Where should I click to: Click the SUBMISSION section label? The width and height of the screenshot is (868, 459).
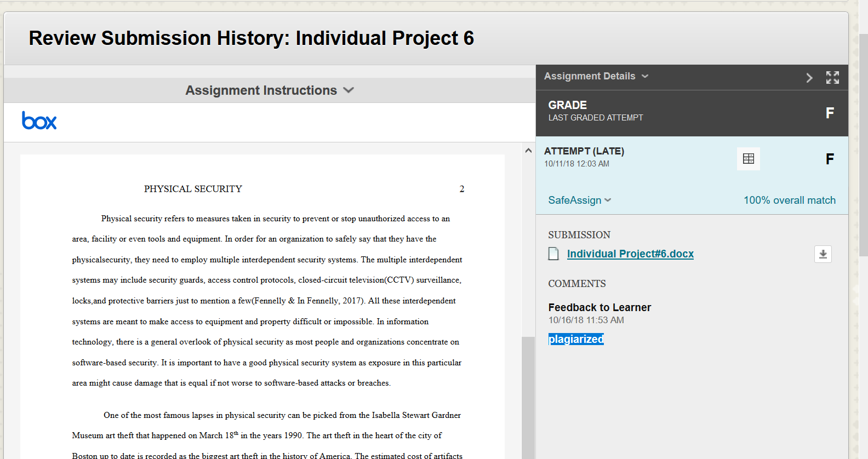click(579, 235)
